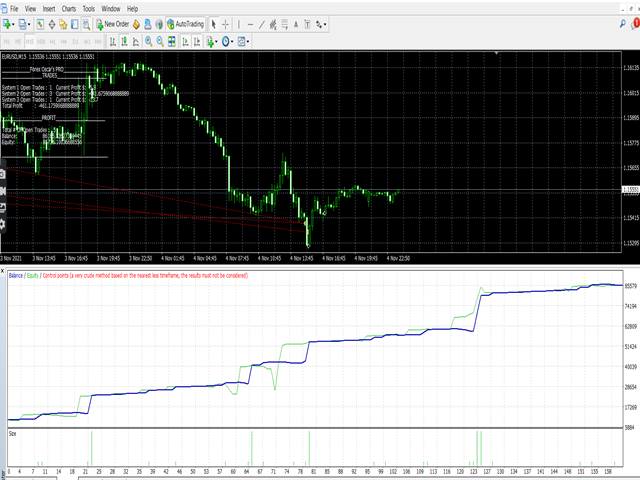640x480 pixels.
Task: Open the Charts menu
Action: (68, 8)
